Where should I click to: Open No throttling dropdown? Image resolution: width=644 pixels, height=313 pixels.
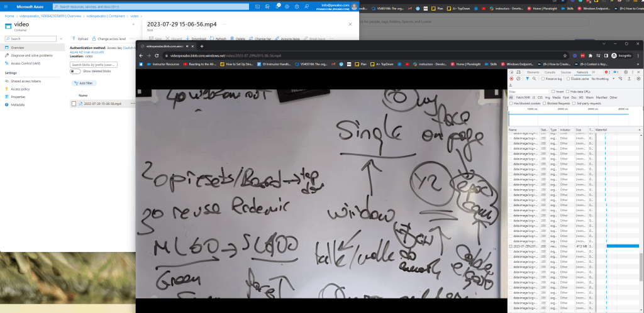(603, 79)
